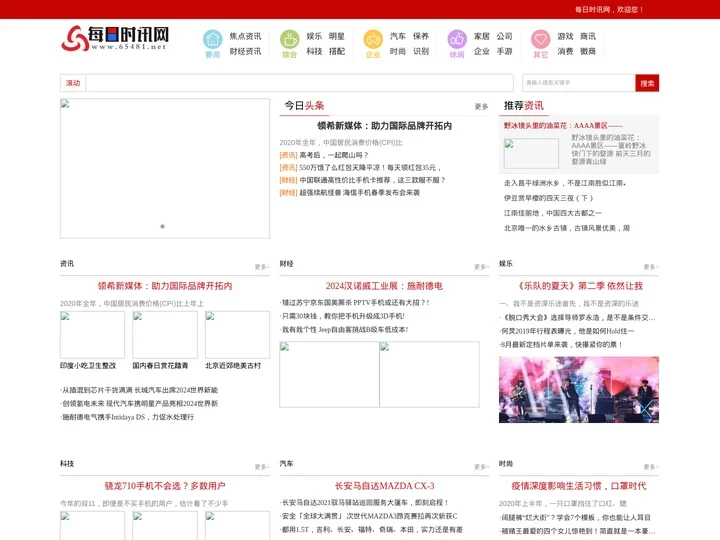Show 更多 for the 今日头条 section
The image size is (720, 540).
pyautogui.click(x=481, y=107)
